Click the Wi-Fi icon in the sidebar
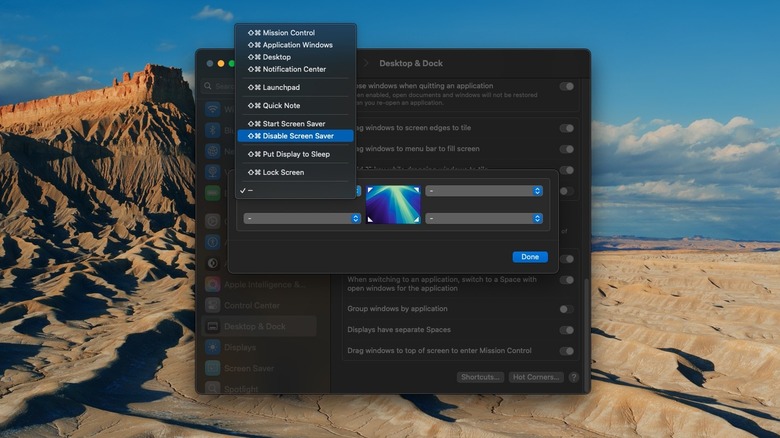The image size is (780, 438). (x=213, y=109)
